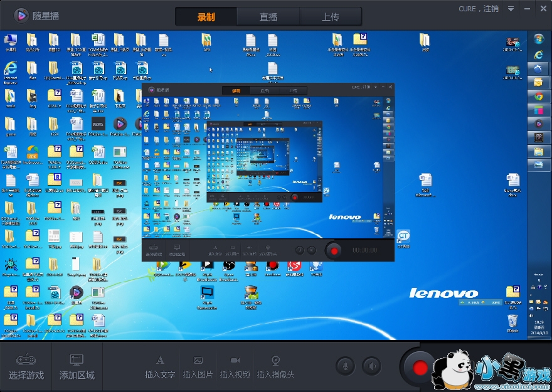
Task: Click the Insert Text (插入文字) icon
Action: [160, 360]
